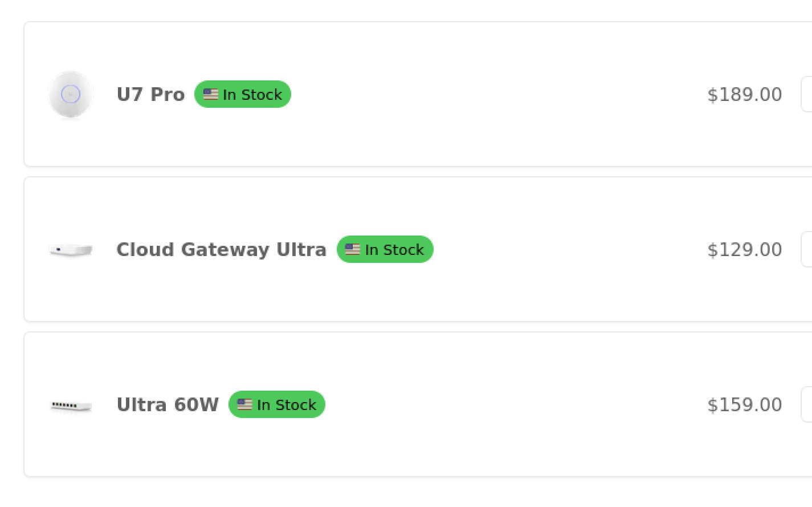Viewport: 812px width, 507px height.
Task: Select the Ultra 60W product name
Action: pos(168,404)
